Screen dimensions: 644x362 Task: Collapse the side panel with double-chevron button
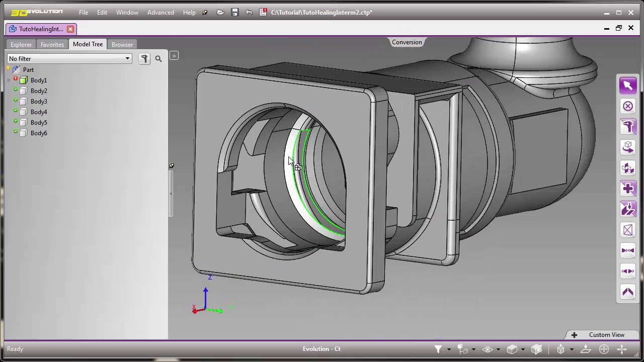(174, 55)
